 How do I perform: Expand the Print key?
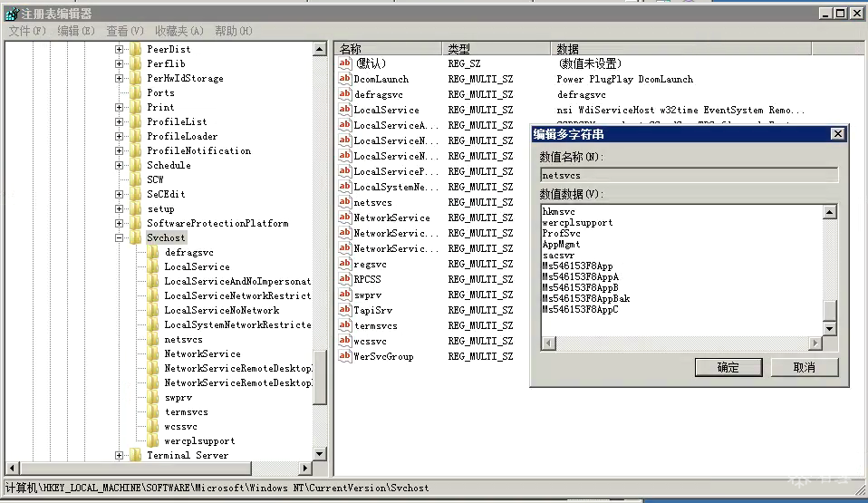[x=119, y=108]
